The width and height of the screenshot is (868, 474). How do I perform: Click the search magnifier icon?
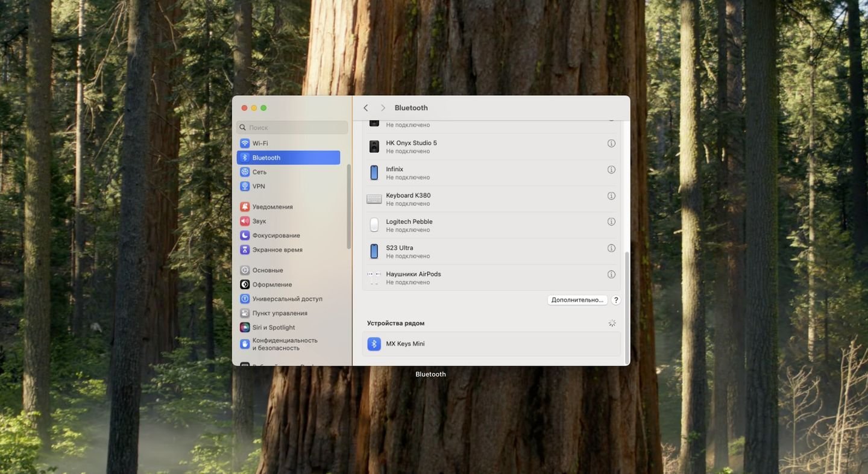tap(243, 128)
